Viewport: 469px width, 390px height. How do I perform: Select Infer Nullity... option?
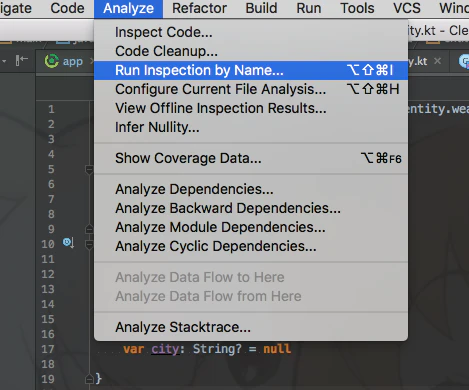pos(251,127)
